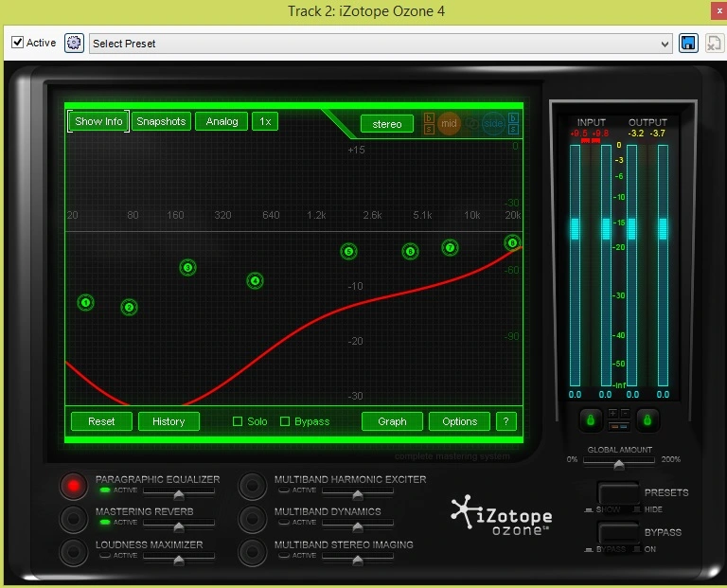Click the Paragraphic Equalizer amount slider
This screenshot has height=588, width=727.
(179, 493)
